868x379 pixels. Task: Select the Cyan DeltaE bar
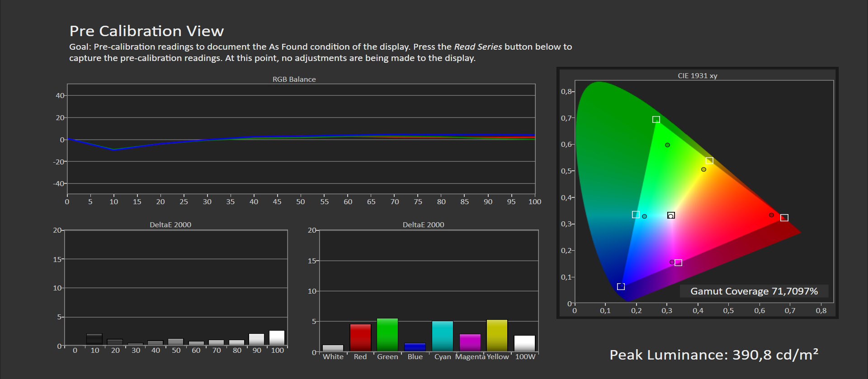click(443, 336)
